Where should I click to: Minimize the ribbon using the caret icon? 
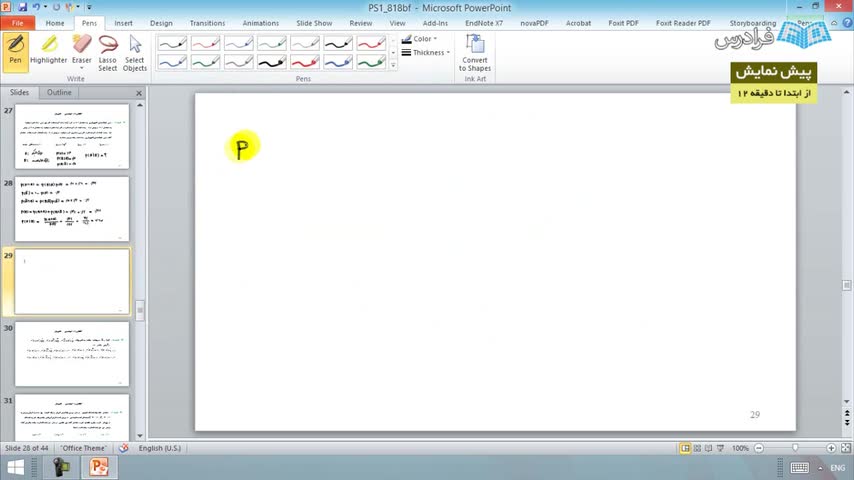click(834, 23)
